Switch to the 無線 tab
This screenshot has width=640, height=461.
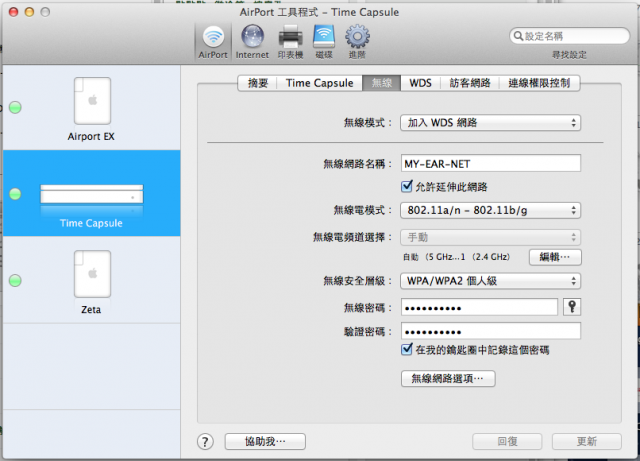[382, 83]
